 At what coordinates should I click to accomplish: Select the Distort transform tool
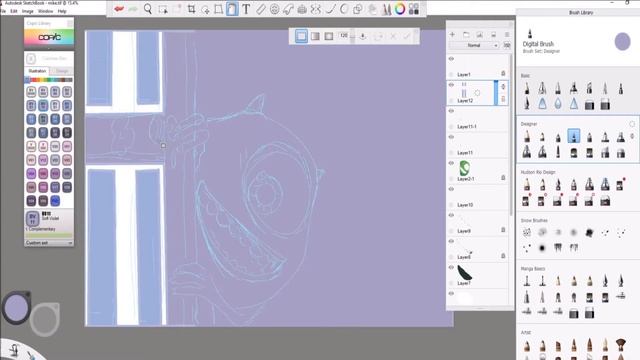pyautogui.click(x=218, y=9)
